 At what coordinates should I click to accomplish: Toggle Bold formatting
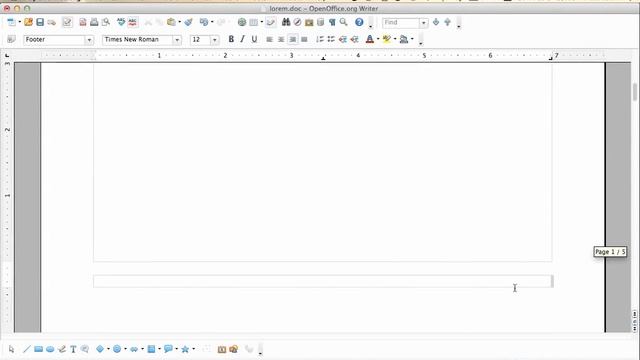[231, 39]
